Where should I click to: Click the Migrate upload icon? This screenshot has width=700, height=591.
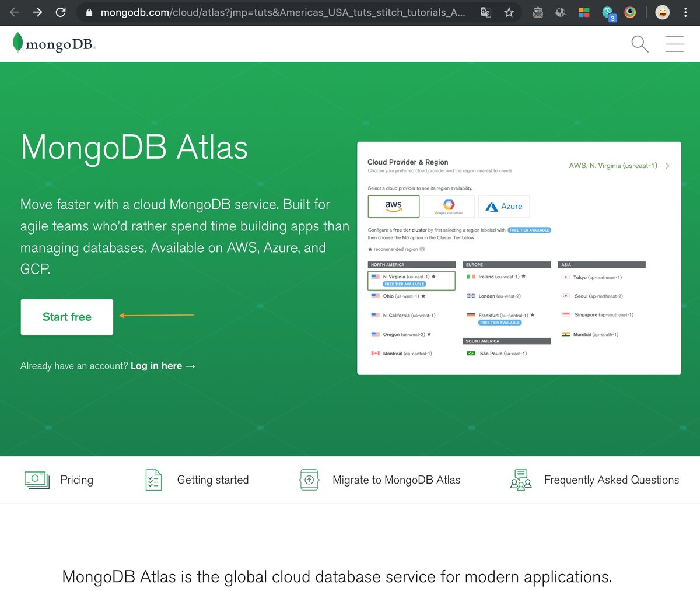[x=309, y=480]
